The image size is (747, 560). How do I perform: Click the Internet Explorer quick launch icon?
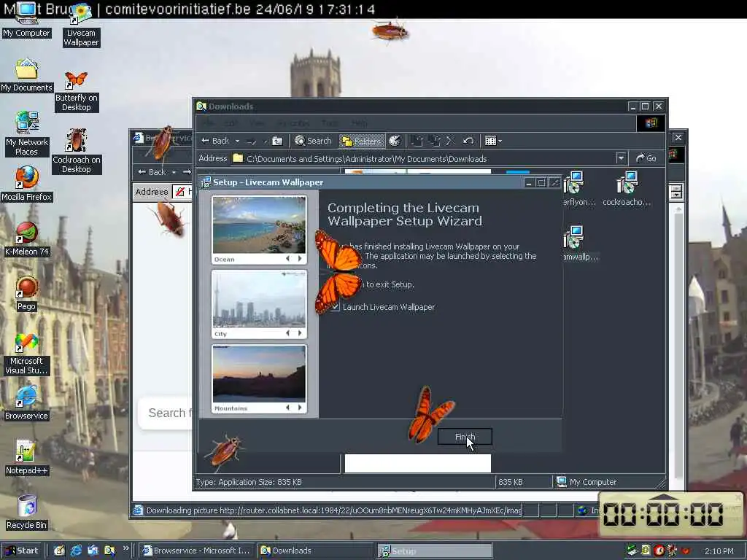[76, 551]
